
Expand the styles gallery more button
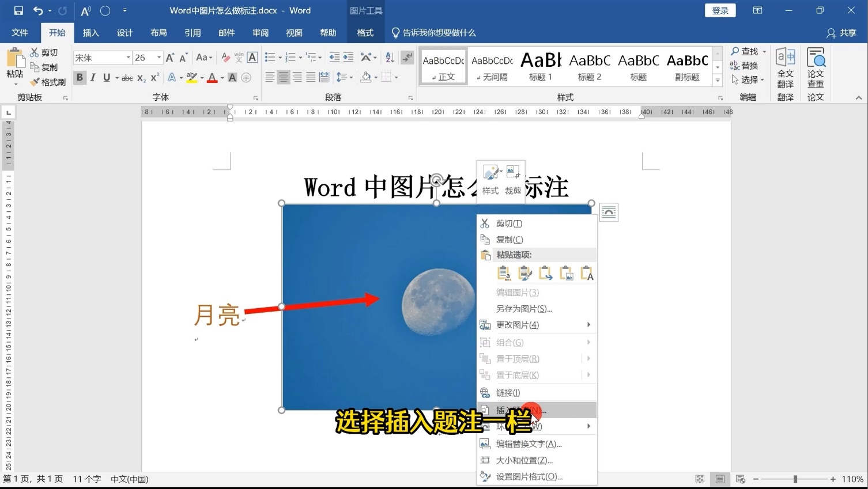[x=718, y=81]
